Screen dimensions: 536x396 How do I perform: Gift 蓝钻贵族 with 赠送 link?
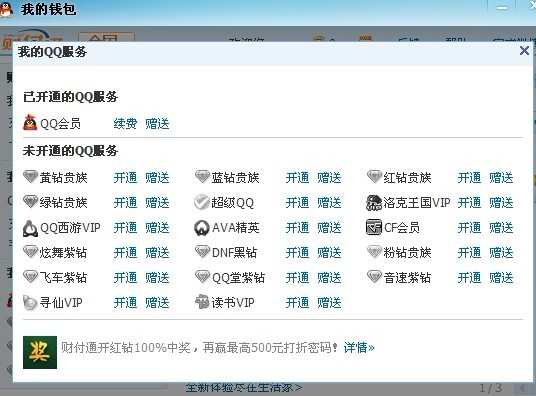(x=329, y=178)
